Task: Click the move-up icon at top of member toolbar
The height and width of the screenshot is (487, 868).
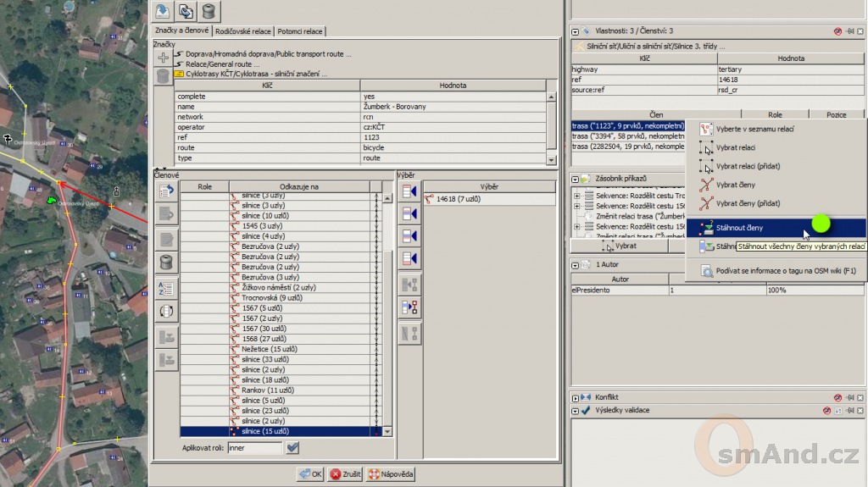Action: 166,191
